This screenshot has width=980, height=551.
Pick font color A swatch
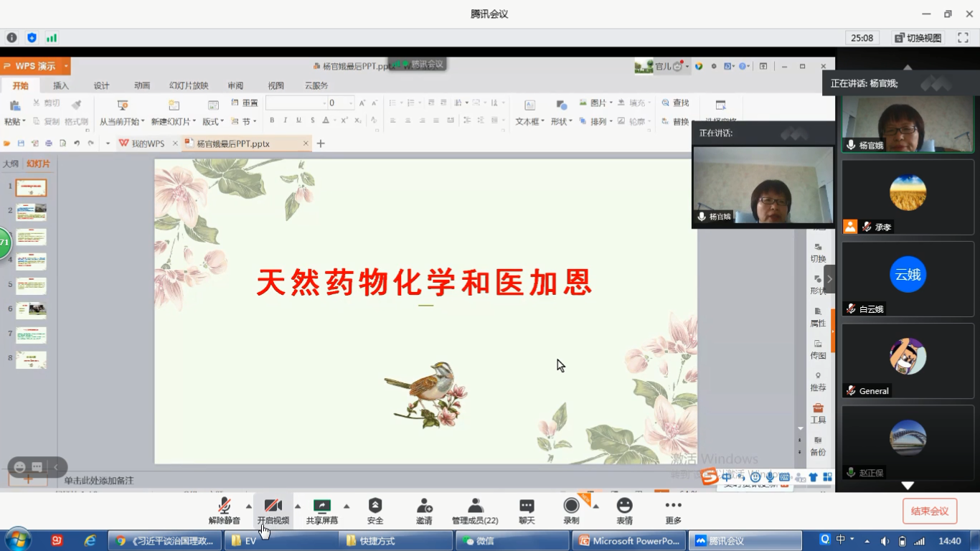click(x=326, y=121)
